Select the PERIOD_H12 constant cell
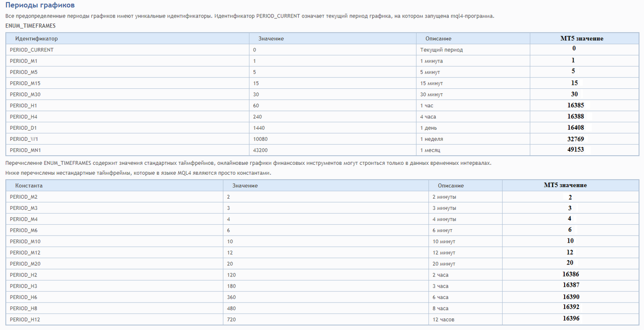 click(x=114, y=320)
